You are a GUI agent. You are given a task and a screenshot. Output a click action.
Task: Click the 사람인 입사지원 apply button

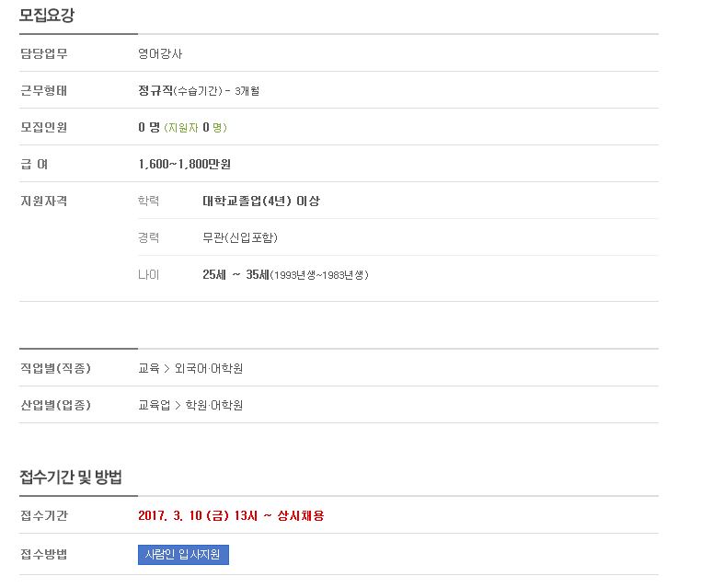(x=183, y=555)
